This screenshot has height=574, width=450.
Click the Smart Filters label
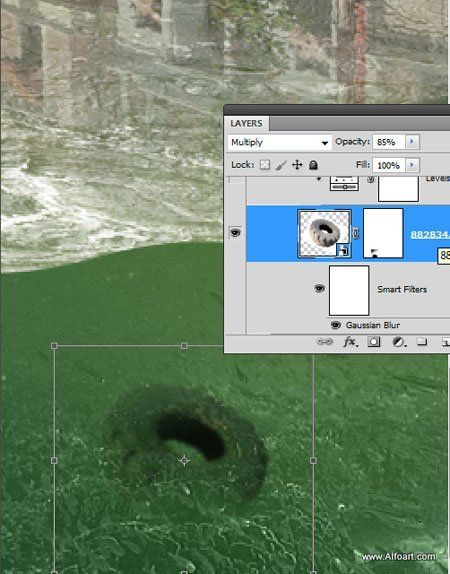402,289
